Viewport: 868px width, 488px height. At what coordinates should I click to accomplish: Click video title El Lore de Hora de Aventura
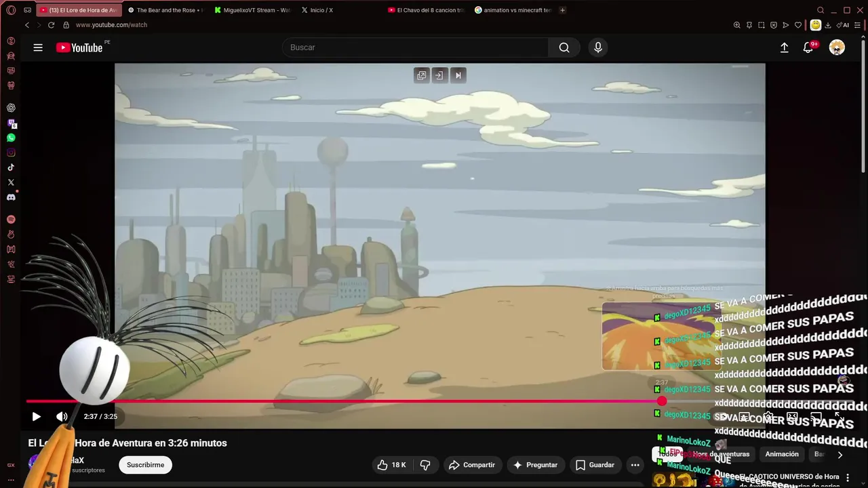(x=127, y=443)
